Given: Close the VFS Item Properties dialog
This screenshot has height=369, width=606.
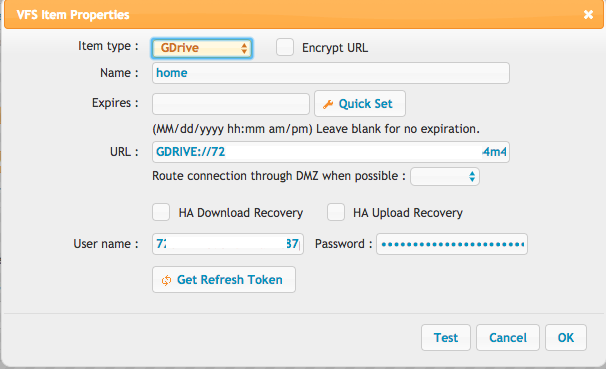Looking at the screenshot, I should pos(588,15).
